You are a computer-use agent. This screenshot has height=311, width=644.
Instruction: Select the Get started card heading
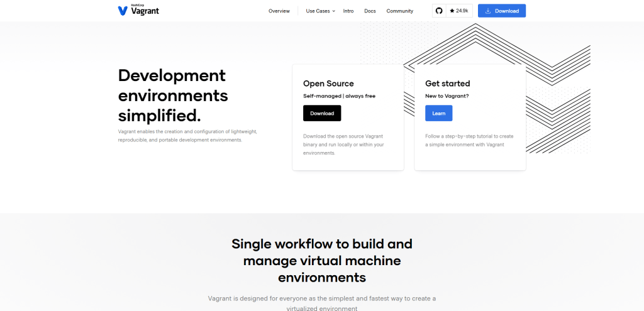[448, 84]
